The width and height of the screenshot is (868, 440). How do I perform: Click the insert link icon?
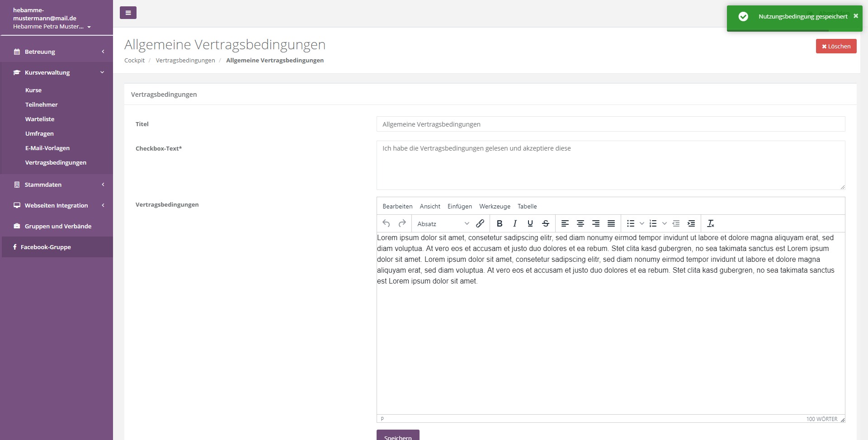[x=480, y=223]
